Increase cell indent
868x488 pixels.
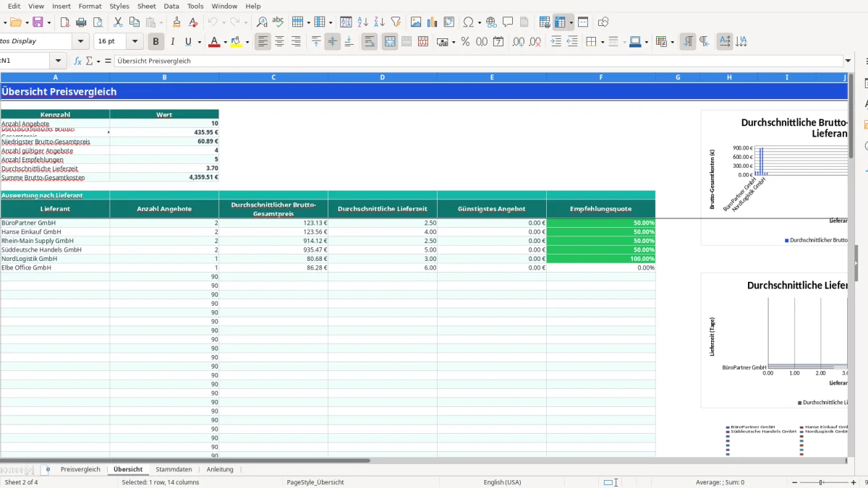[556, 42]
